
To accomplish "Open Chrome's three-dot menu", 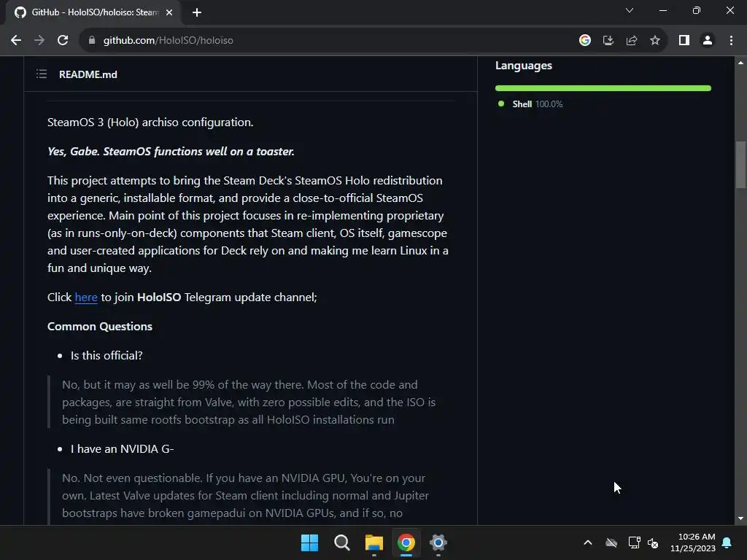I will pos(731,41).
